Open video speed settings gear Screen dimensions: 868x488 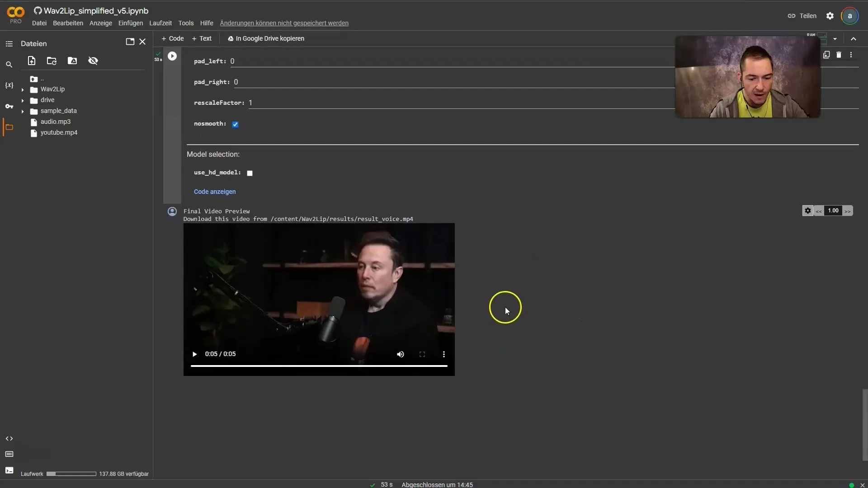tap(808, 211)
